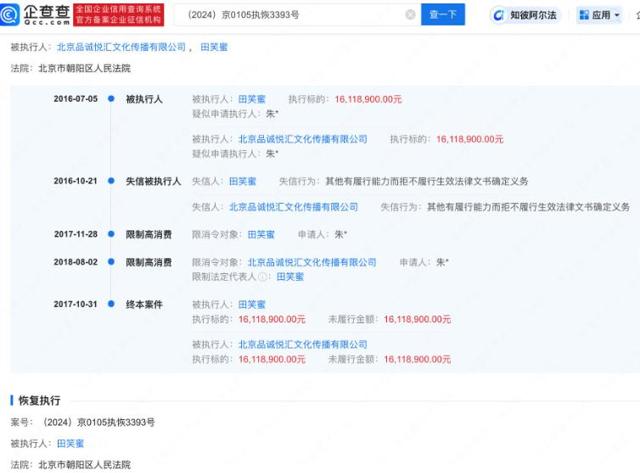Open 田笑蜜 link in 2016-07-05 被执行人 entry
This screenshot has height=473, width=640.
[252, 99]
